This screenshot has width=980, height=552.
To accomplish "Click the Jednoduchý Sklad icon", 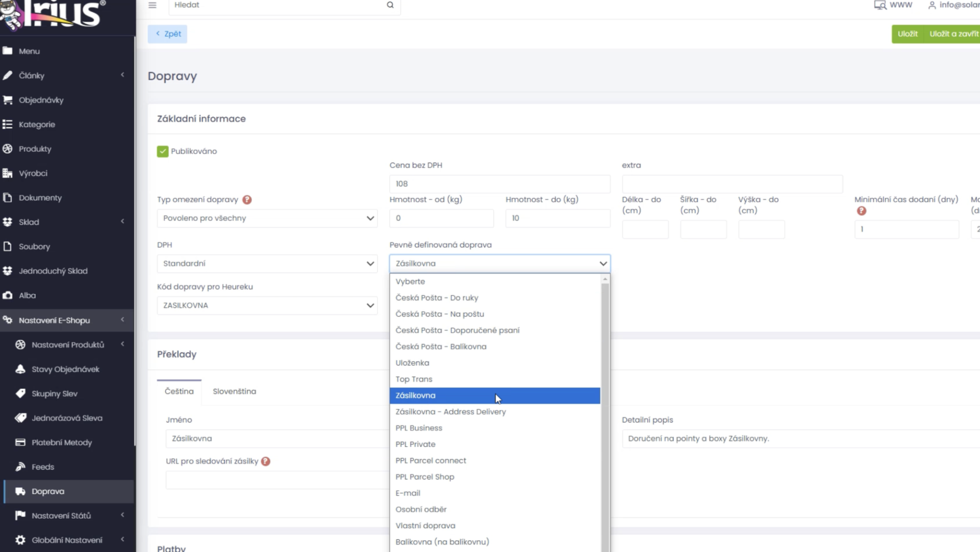I will [8, 271].
